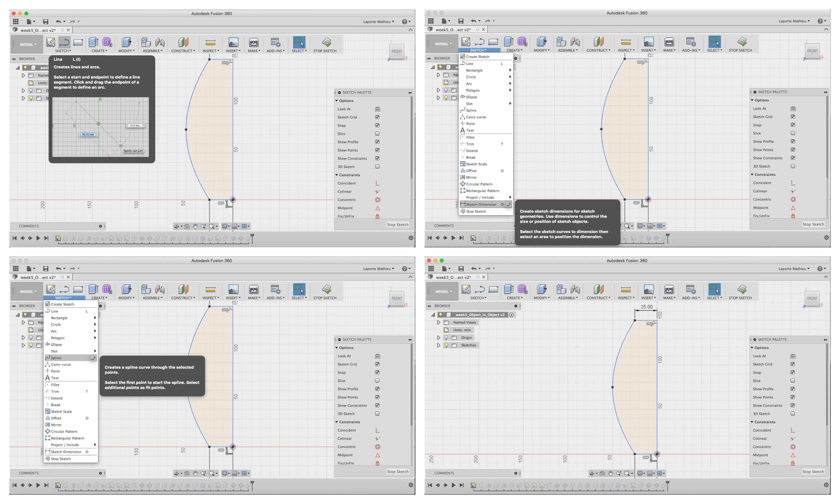Screen dimensions: 840x504
Task: In the window with the Line tooltip, open the CONSTRUCT dropdown
Action: click(x=183, y=51)
